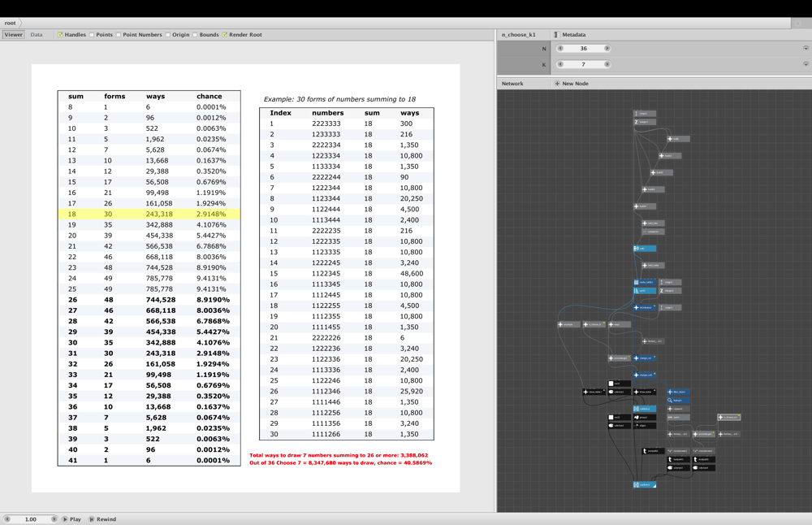This screenshot has height=525, width=812.
Task: Select the rect1 node
Action: pos(620,384)
